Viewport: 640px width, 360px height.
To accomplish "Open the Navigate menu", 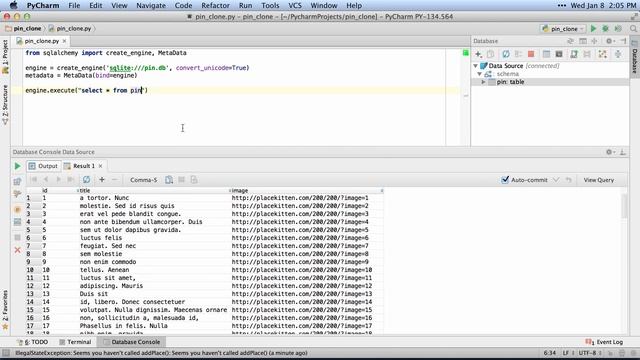I will click(x=151, y=5).
